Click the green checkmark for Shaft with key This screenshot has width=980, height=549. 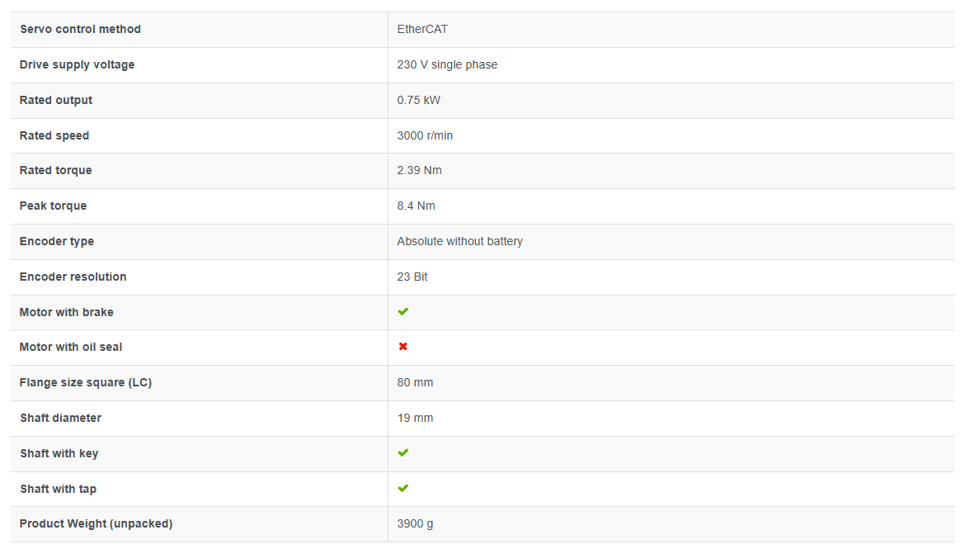click(403, 452)
